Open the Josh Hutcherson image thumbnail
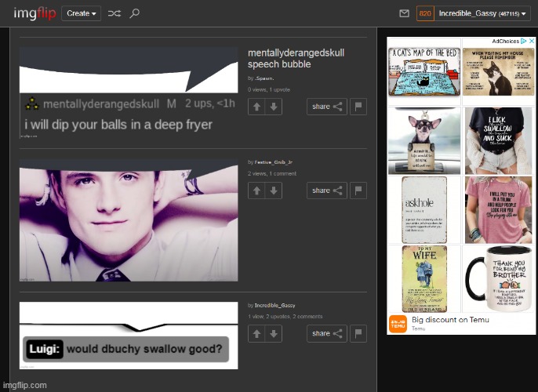 coord(129,220)
